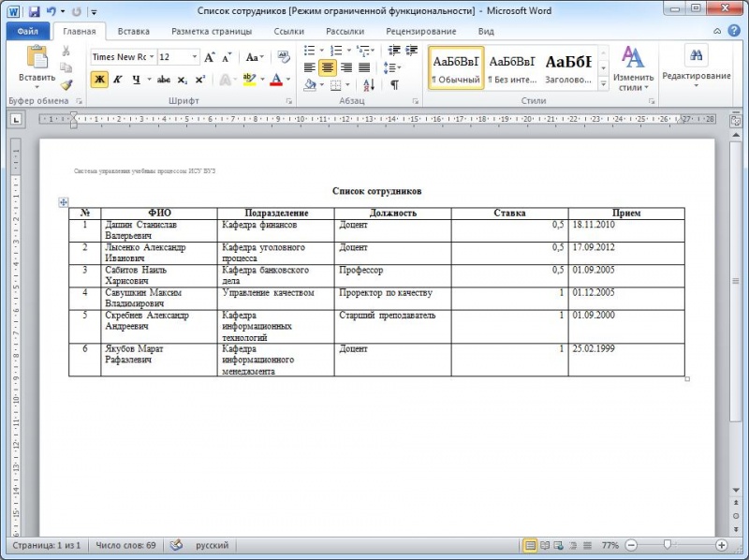Click the vertical scrollbar thumb

click(x=736, y=281)
